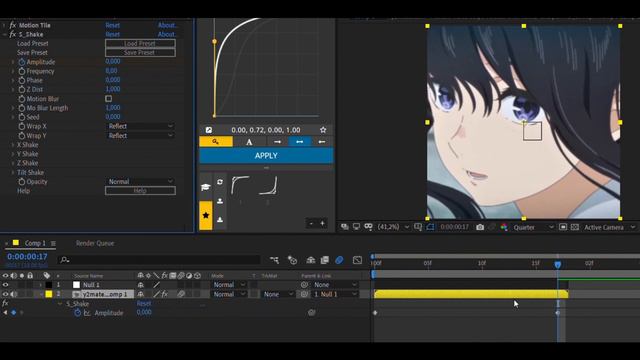Viewport: 640px width, 360px height.
Task: Open the yellow star favorites tab in Flow
Action: click(206, 215)
